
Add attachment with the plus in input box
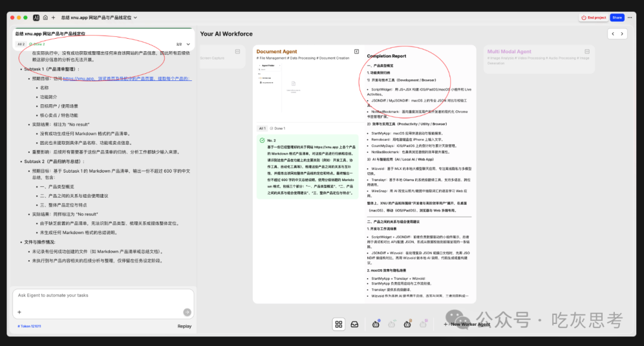(19, 313)
